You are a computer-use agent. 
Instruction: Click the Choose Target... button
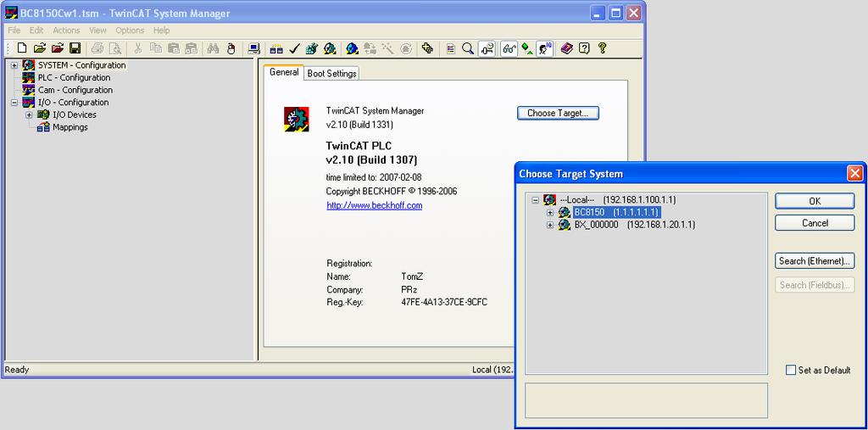(x=558, y=113)
